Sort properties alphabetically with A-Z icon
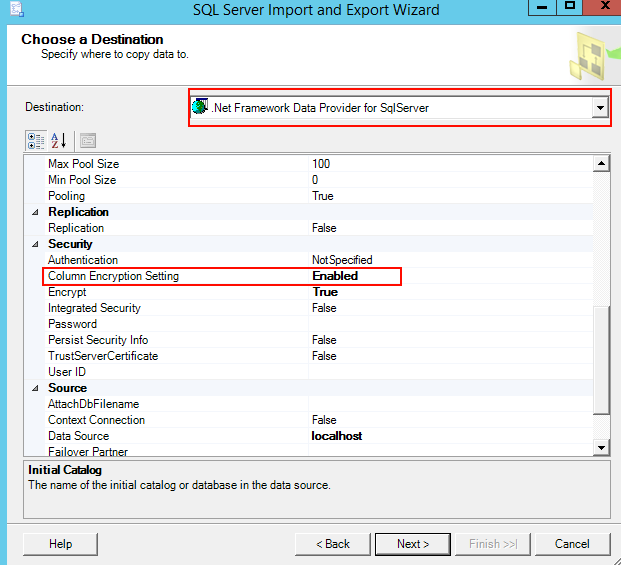Screen dimensions: 621x565 [59, 141]
